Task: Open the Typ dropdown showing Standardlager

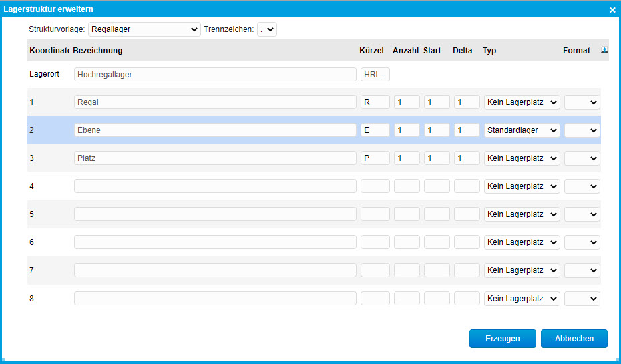Action: pos(522,130)
